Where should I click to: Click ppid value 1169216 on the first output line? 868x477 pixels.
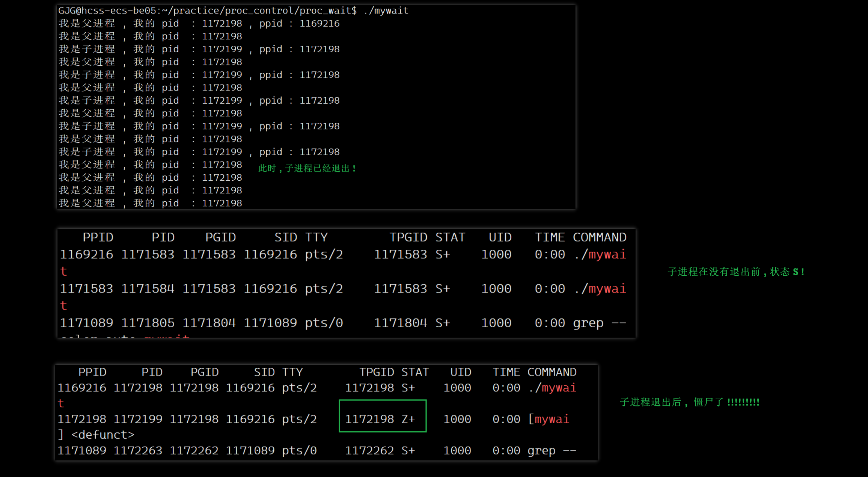click(x=319, y=24)
